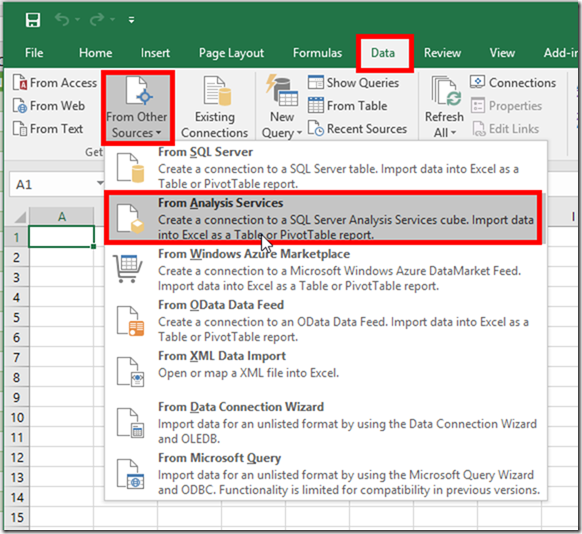Switch to the Page Layout tab

pyautogui.click(x=231, y=53)
